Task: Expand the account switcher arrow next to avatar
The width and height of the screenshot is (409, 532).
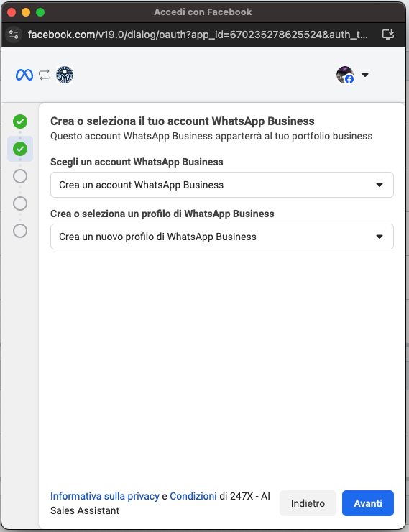Action: [365, 75]
